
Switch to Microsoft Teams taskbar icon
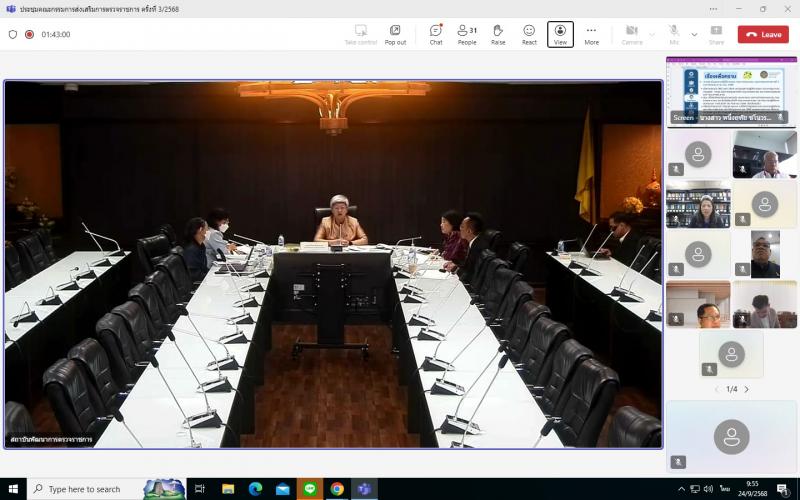coord(364,489)
